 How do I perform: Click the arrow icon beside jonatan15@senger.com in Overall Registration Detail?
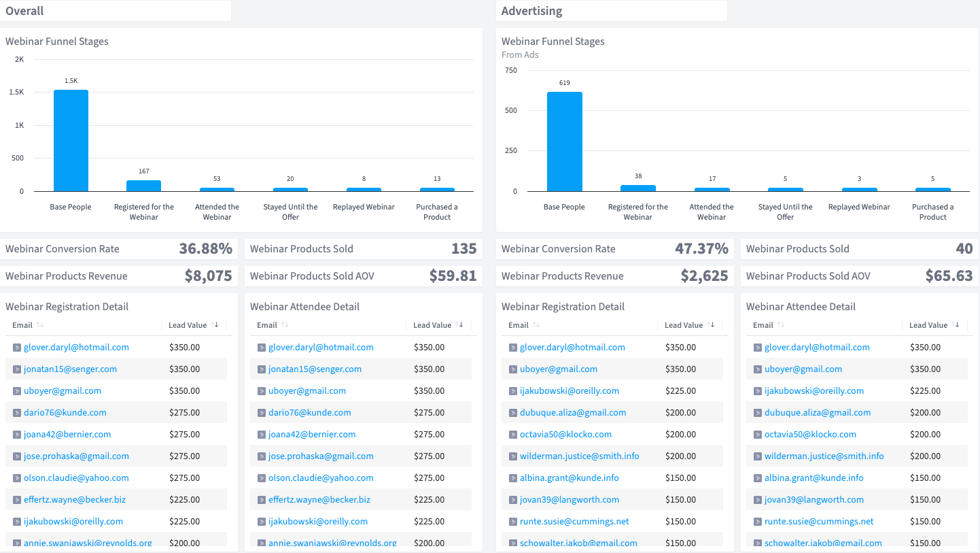(x=17, y=369)
